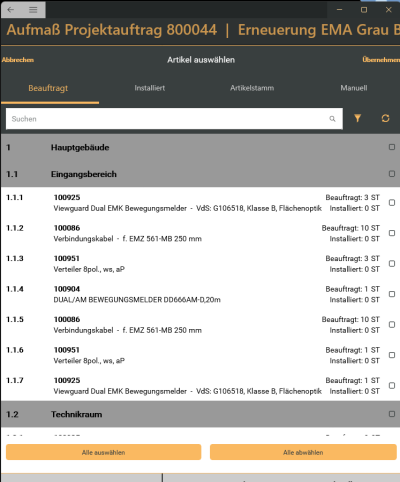Switch to the Manuell tab

[354, 88]
